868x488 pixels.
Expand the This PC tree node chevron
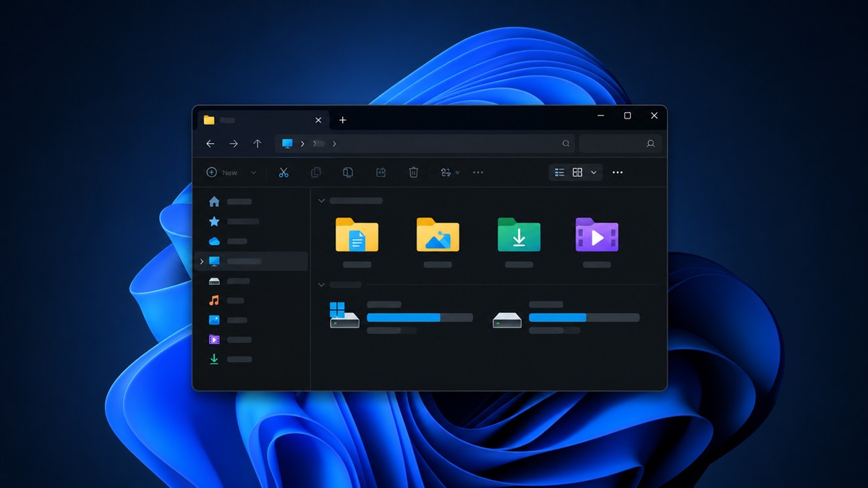tap(201, 261)
